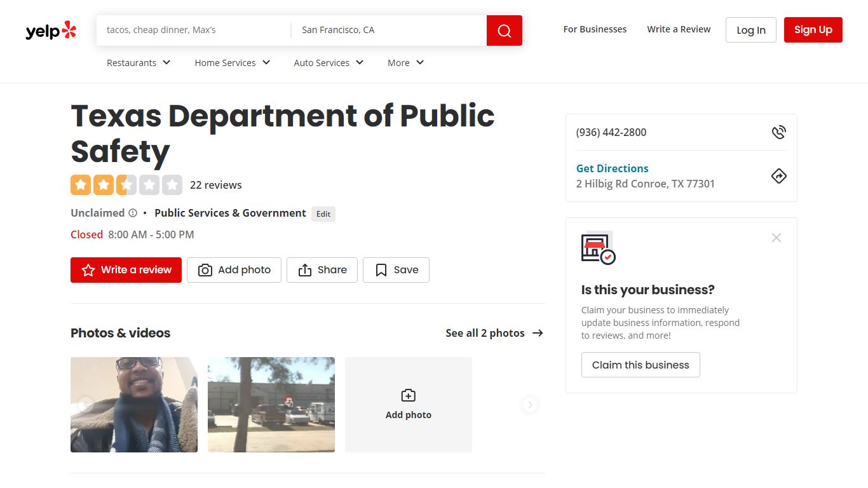This screenshot has height=488, width=868.
Task: Click the Share button
Action: 322,270
